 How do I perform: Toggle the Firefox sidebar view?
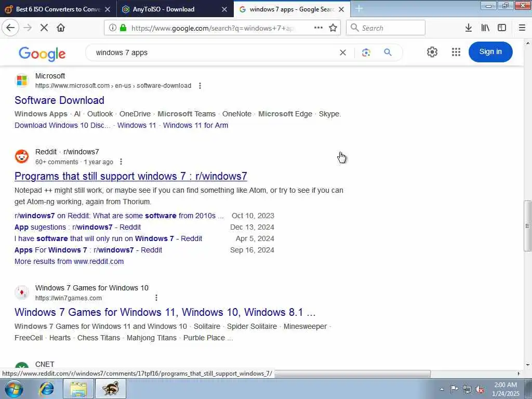click(x=502, y=28)
